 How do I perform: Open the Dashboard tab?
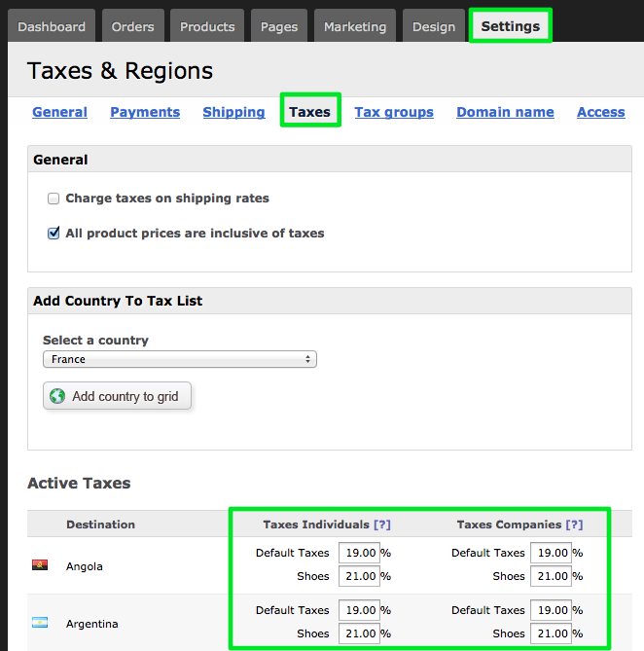click(52, 25)
